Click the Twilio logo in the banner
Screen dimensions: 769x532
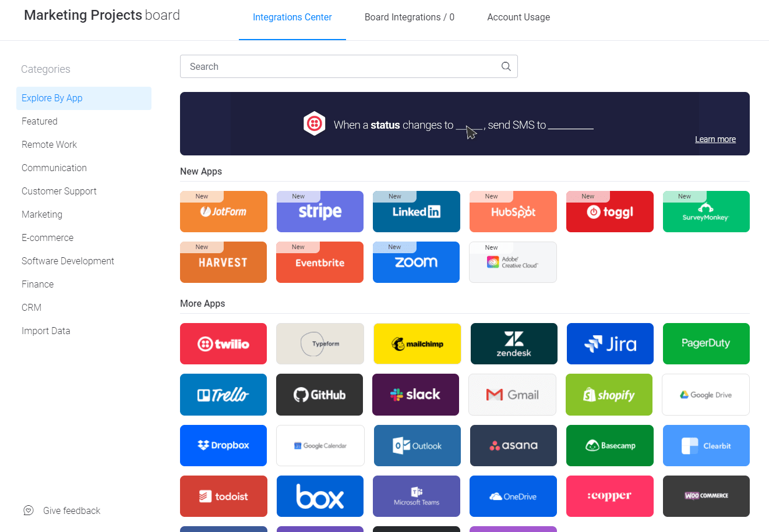[315, 123]
